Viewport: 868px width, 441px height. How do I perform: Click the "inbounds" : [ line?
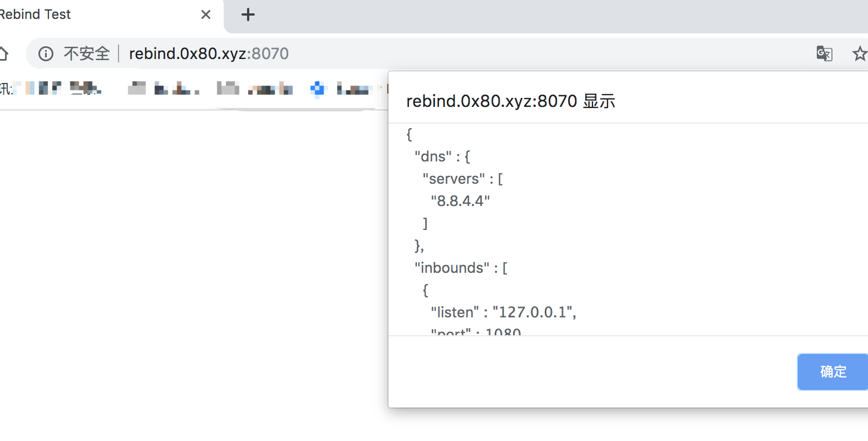click(461, 268)
